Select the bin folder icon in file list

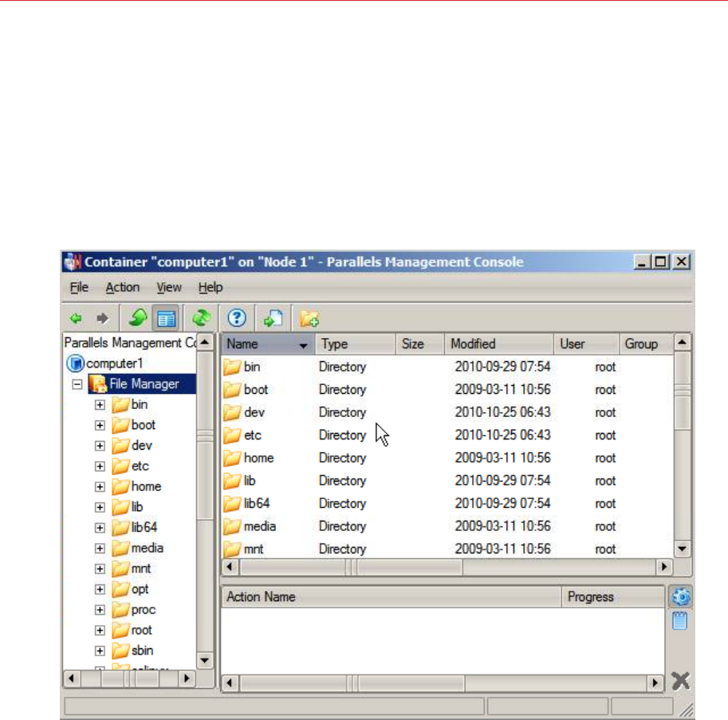click(232, 367)
